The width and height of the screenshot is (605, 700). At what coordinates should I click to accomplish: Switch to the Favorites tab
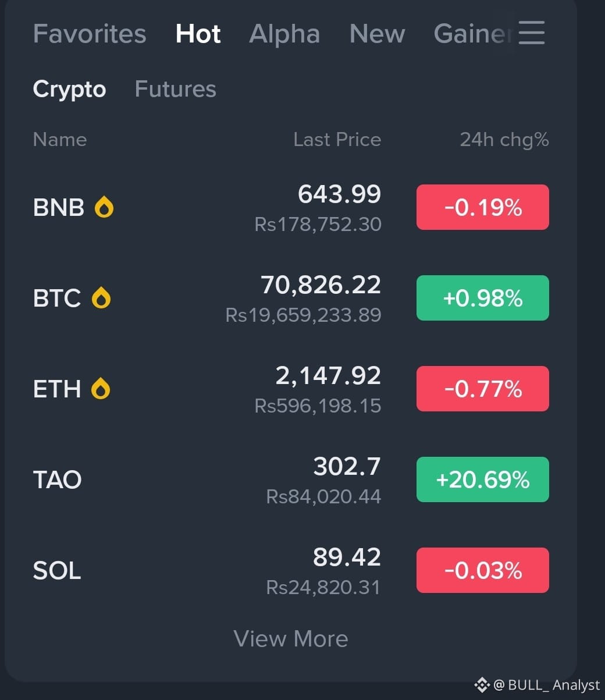[x=90, y=34]
